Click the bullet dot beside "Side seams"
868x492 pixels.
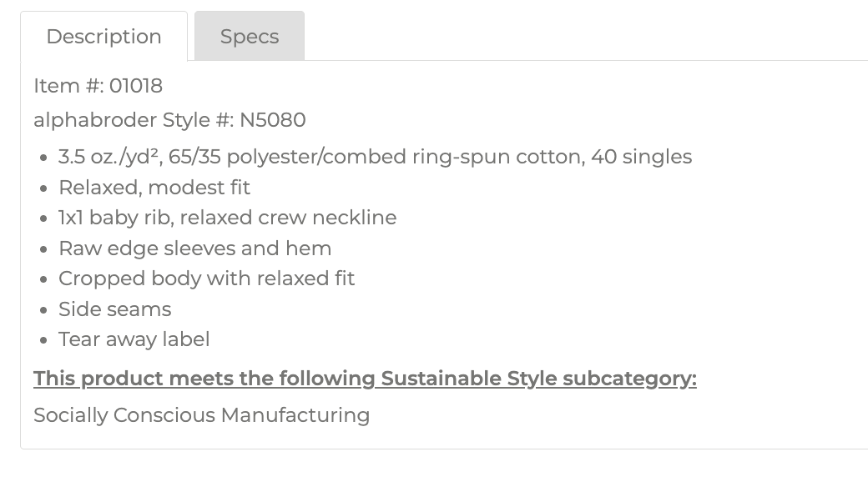43,310
